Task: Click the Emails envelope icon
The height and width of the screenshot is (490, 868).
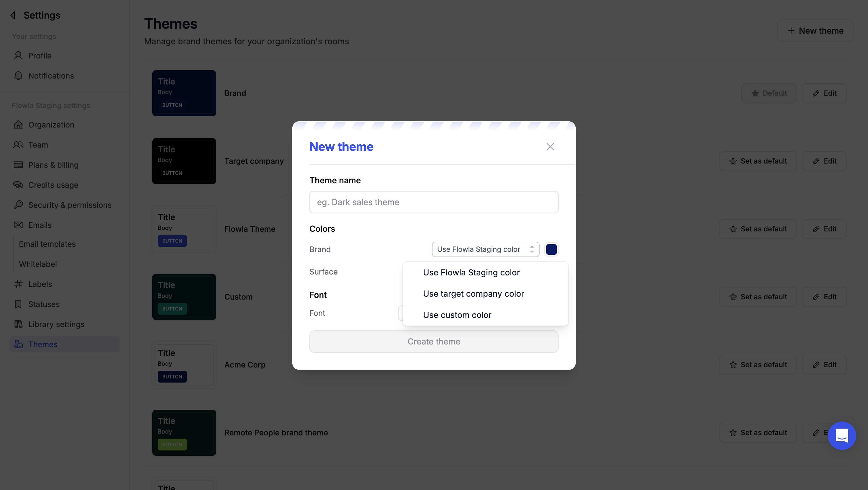Action: click(x=18, y=225)
